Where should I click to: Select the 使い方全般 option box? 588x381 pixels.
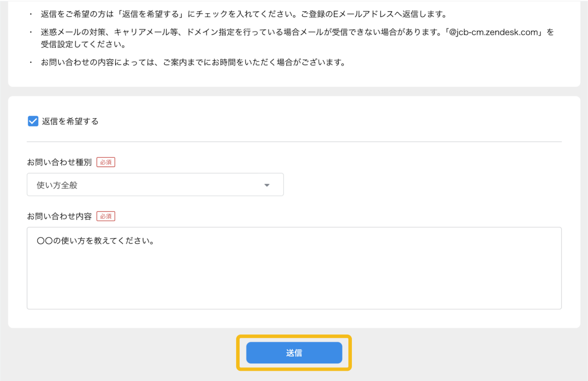point(155,185)
